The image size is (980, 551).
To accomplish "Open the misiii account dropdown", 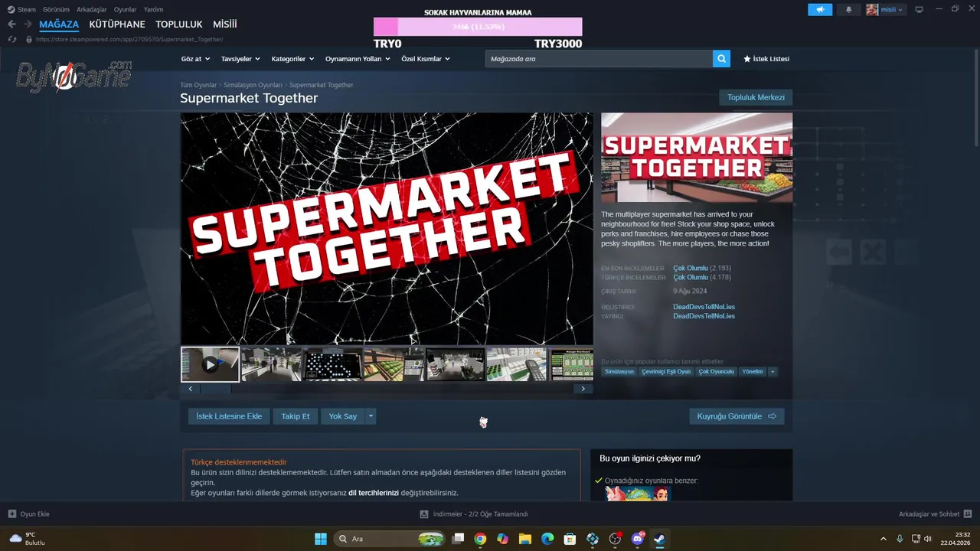I will coord(892,10).
